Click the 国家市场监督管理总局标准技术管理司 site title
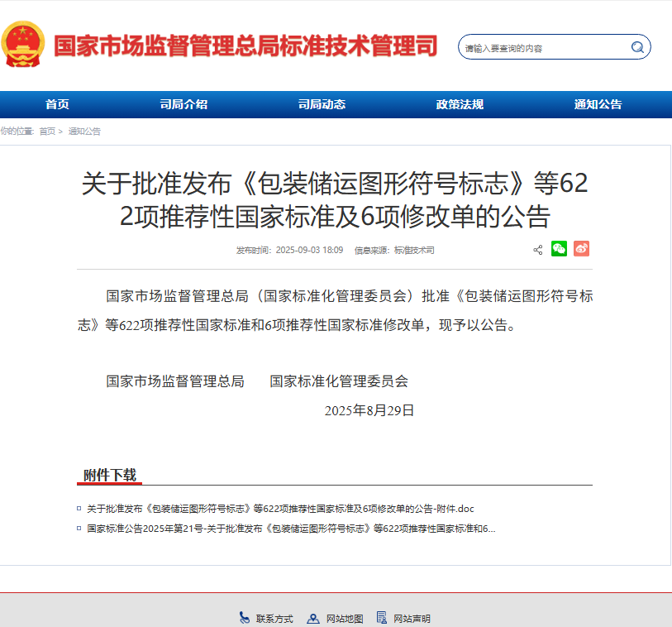The image size is (672, 627). [245, 45]
